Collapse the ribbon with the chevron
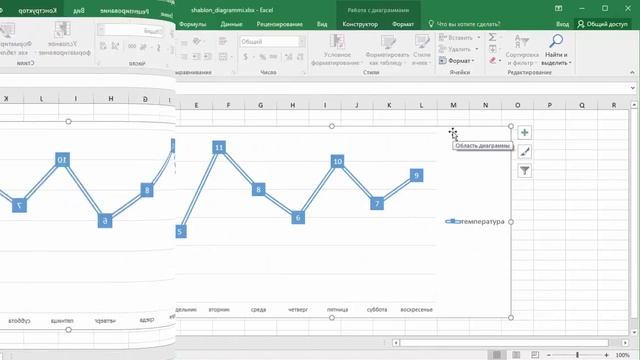 (632, 72)
